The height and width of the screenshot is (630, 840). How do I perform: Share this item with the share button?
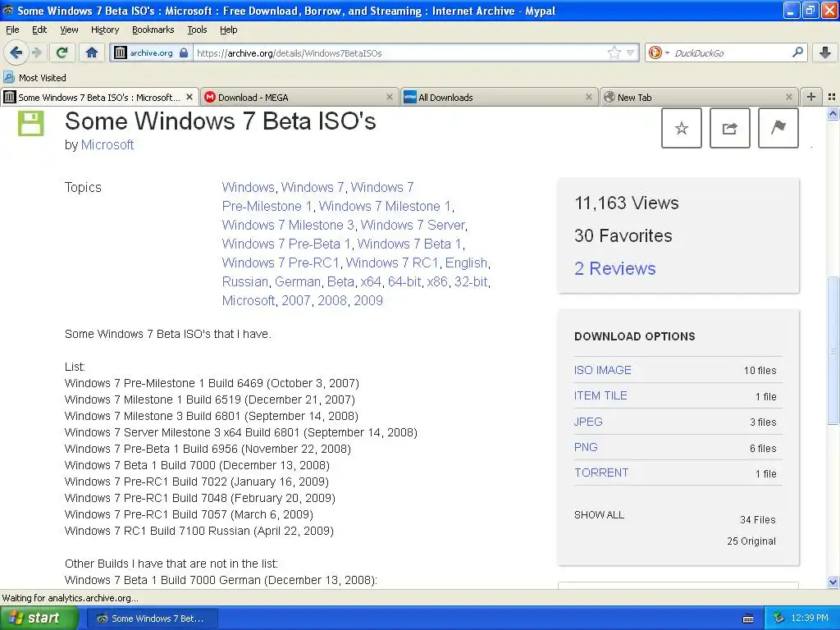pyautogui.click(x=729, y=128)
